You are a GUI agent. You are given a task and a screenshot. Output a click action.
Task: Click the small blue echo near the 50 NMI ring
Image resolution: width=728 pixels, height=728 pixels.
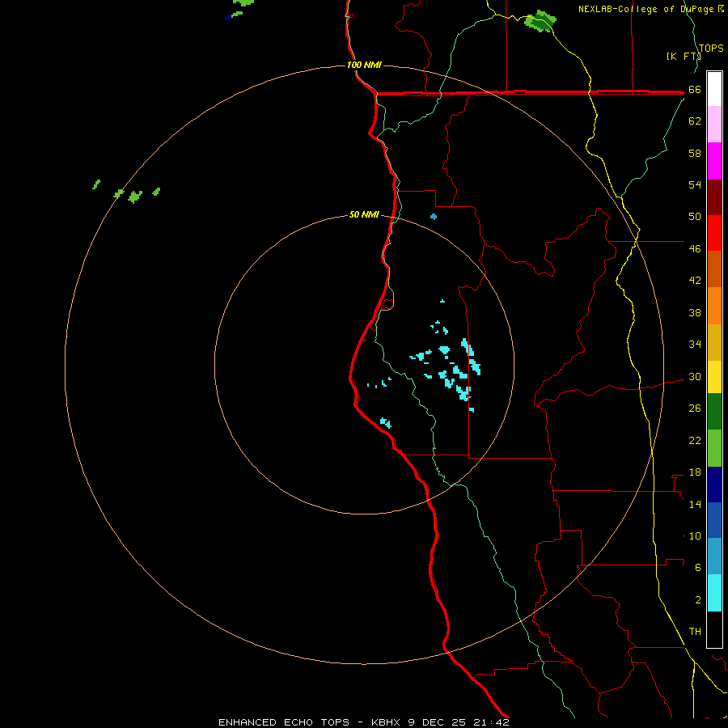click(434, 216)
